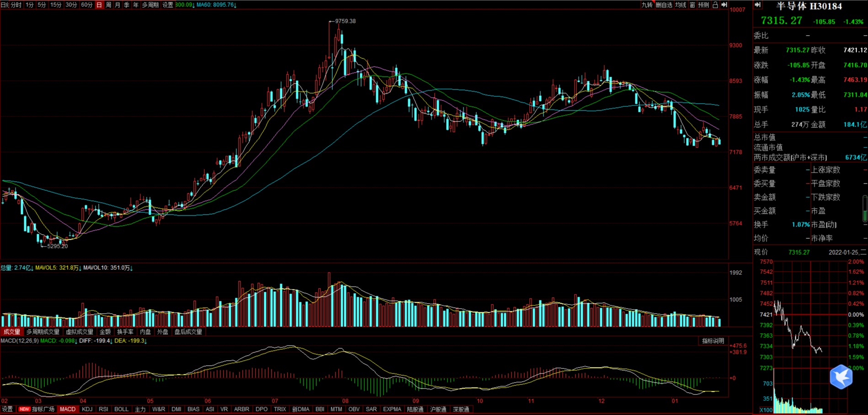The height and width of the screenshot is (415, 868).
Task: Collapse chart panel with arrow-to-bar icon
Action: 724,5
